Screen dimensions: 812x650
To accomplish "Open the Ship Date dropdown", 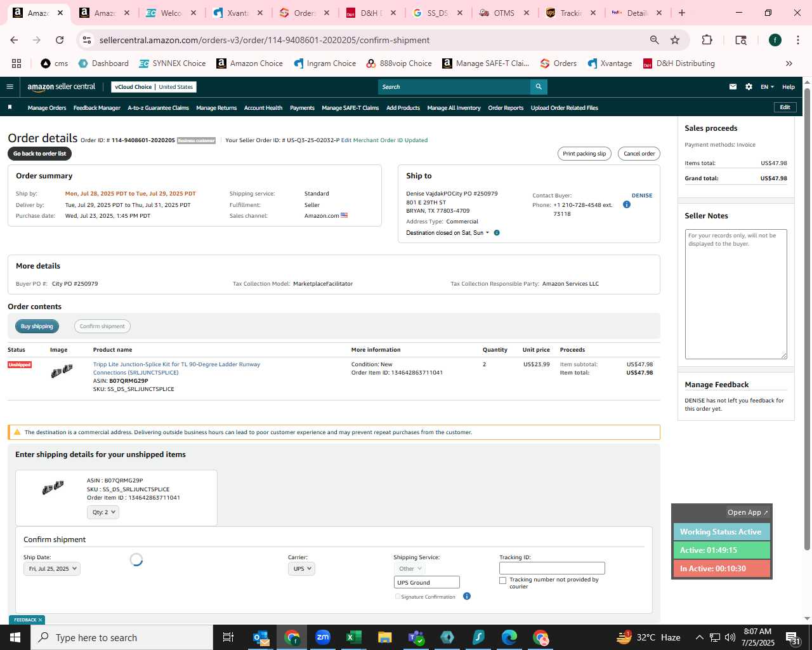I will coord(52,569).
